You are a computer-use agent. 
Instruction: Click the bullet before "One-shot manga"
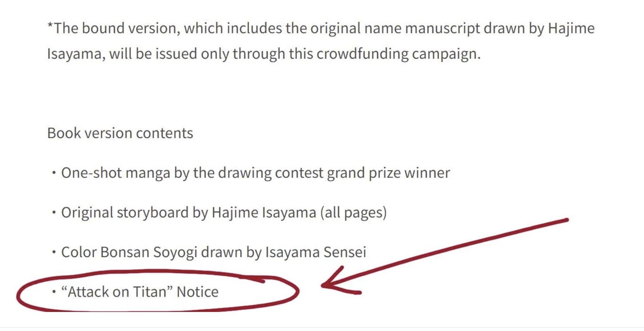coord(54,173)
